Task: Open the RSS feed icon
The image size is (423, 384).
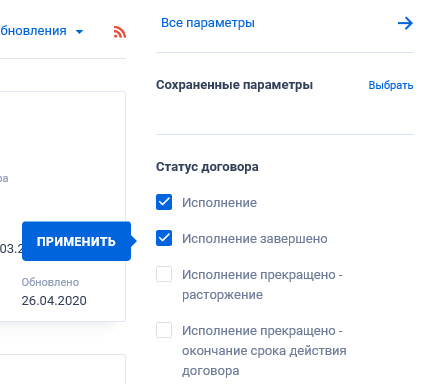Action: point(120,32)
